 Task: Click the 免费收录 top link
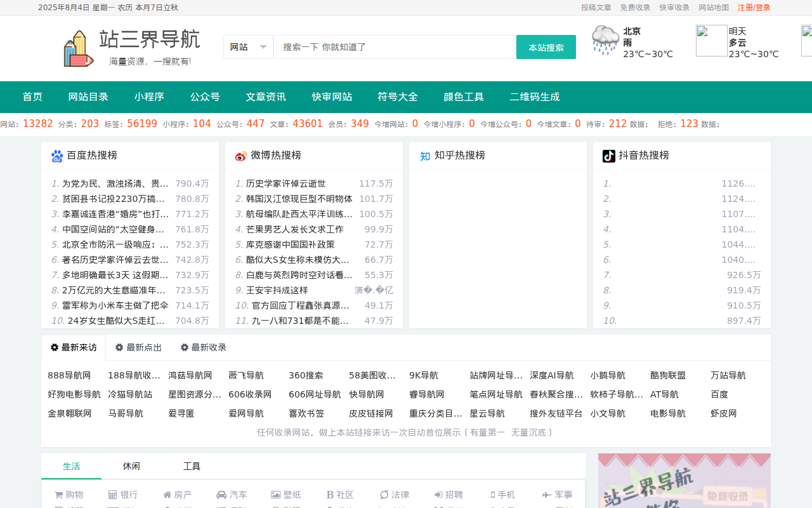coord(635,8)
